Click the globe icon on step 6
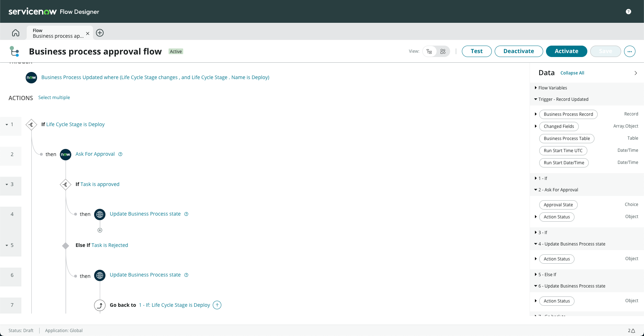This screenshot has width=644, height=336. coord(100,275)
